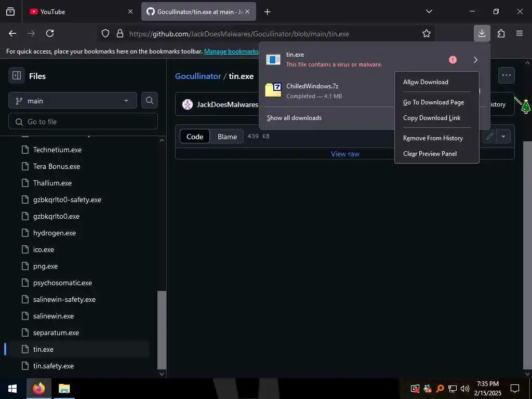Choose Allow Download from context menu
Viewport: 532px width, 399px height.
coord(425,82)
